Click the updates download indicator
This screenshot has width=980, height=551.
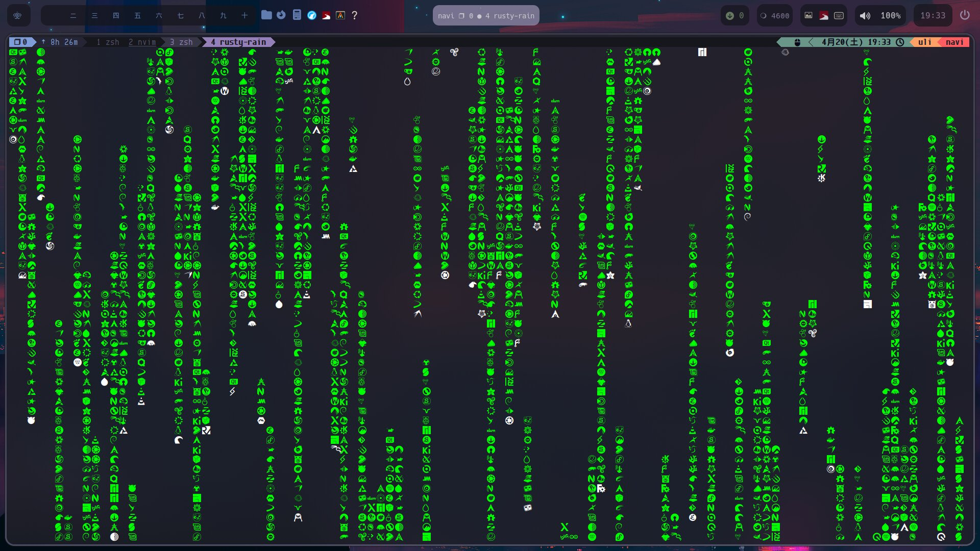(x=730, y=15)
